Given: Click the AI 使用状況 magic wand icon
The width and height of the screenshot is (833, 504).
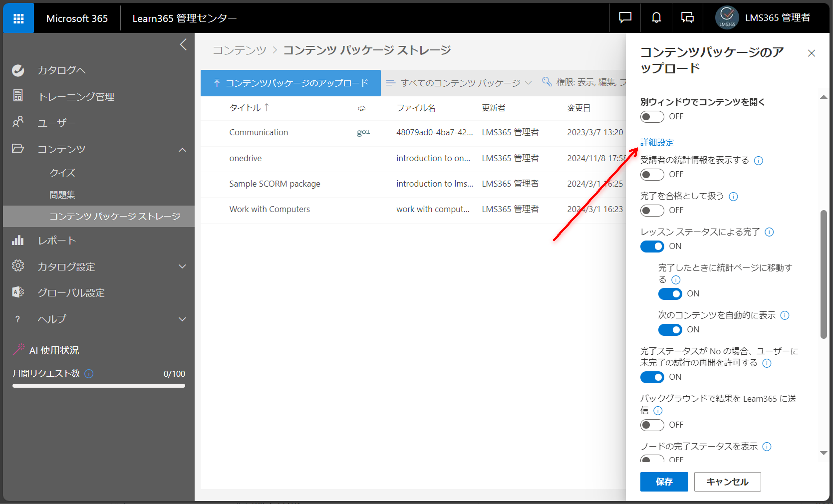Looking at the screenshot, I should click(19, 349).
